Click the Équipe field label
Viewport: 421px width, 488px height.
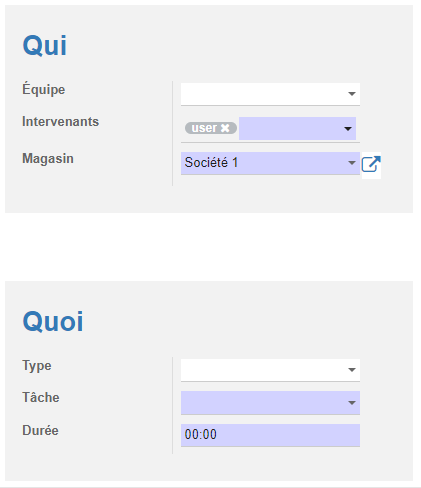(x=44, y=89)
